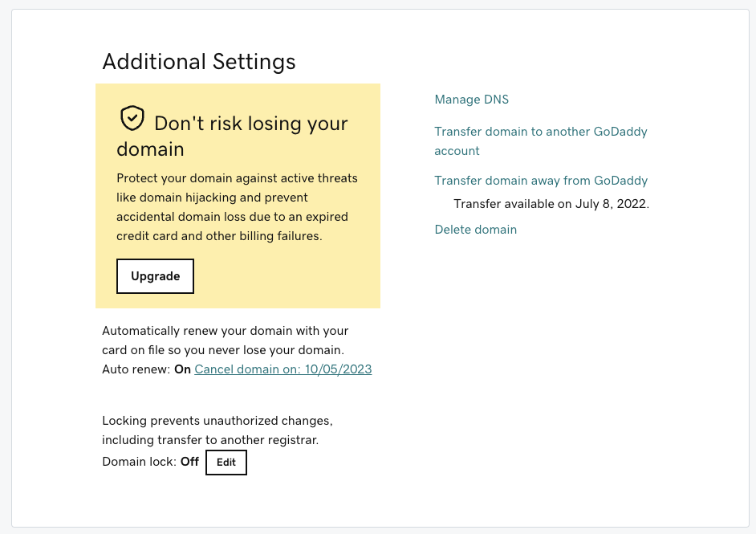Open Manage DNS
Image resolution: width=756 pixels, height=534 pixels.
pos(471,100)
